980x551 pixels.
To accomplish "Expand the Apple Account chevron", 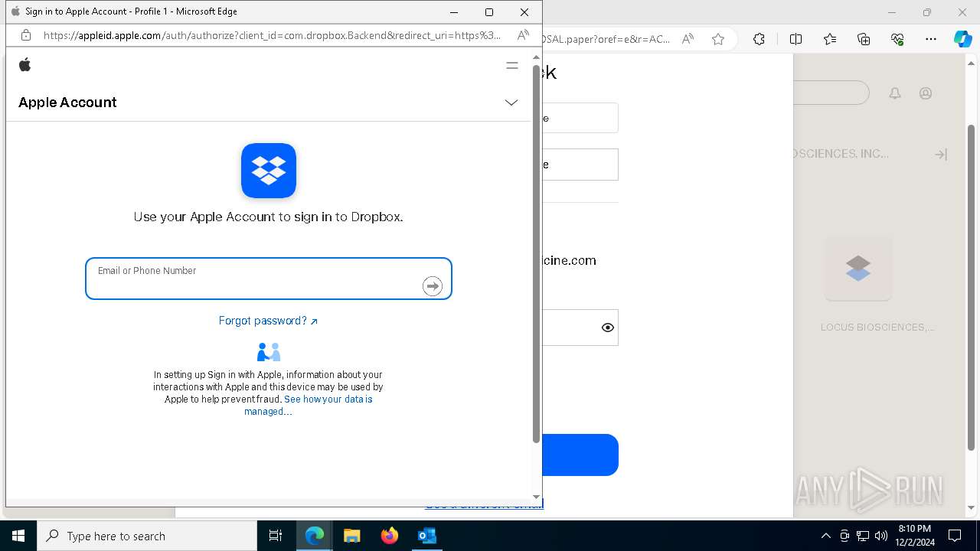I will point(511,103).
